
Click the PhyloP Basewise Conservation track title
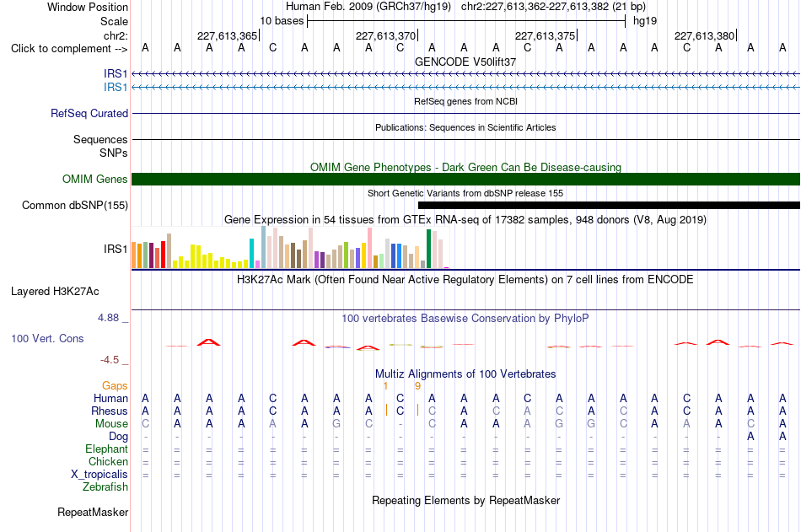[465, 319]
